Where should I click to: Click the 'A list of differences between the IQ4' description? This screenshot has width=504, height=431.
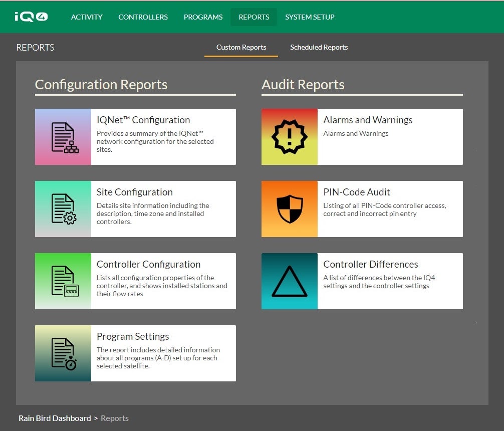click(x=379, y=282)
